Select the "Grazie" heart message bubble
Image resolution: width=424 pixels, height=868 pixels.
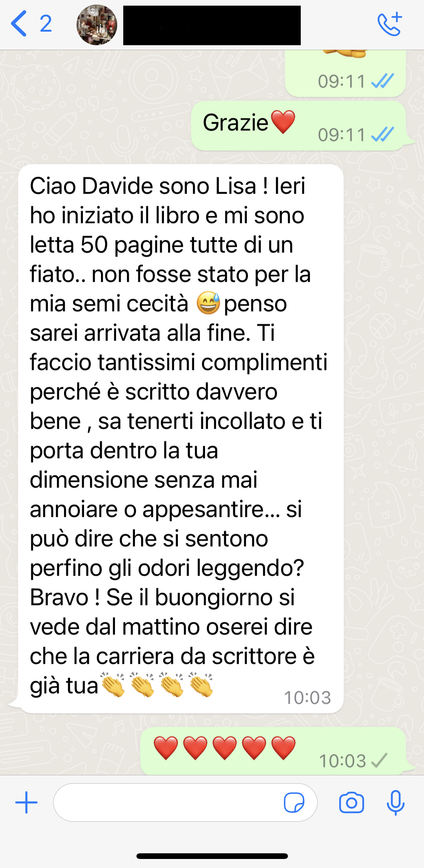click(298, 126)
